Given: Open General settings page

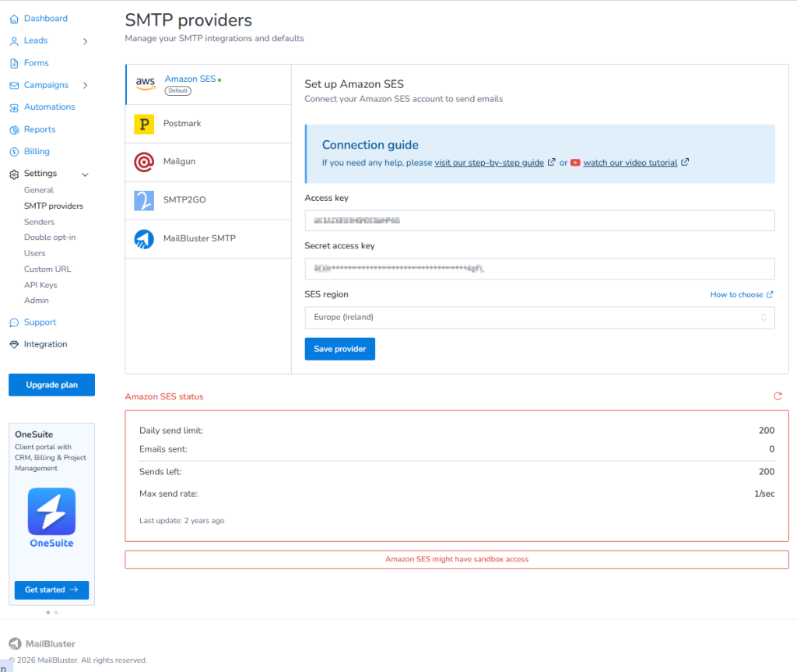Looking at the screenshot, I should [39, 190].
